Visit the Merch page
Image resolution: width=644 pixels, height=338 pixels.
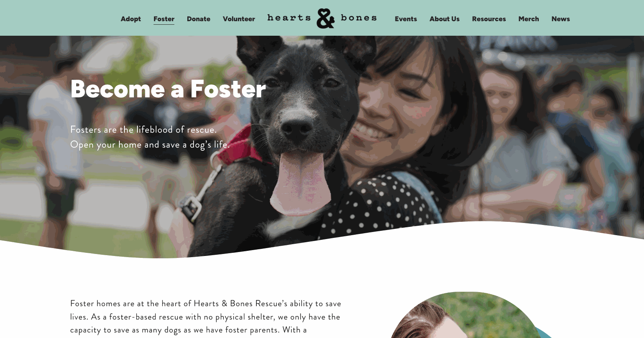pyautogui.click(x=529, y=19)
